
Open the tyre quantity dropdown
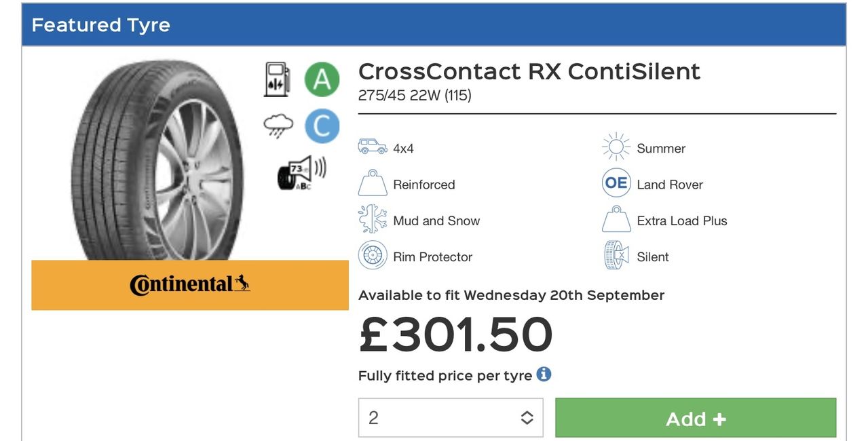point(451,417)
